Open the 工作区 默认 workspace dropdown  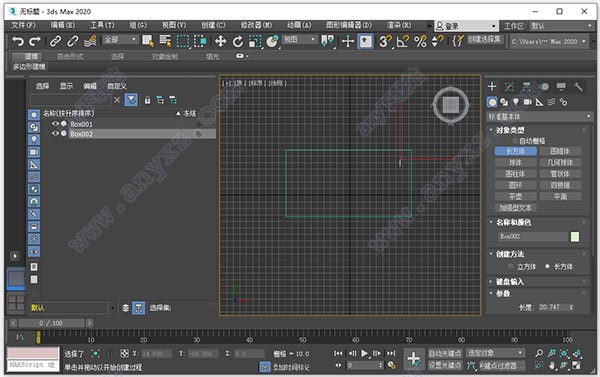coord(561,26)
